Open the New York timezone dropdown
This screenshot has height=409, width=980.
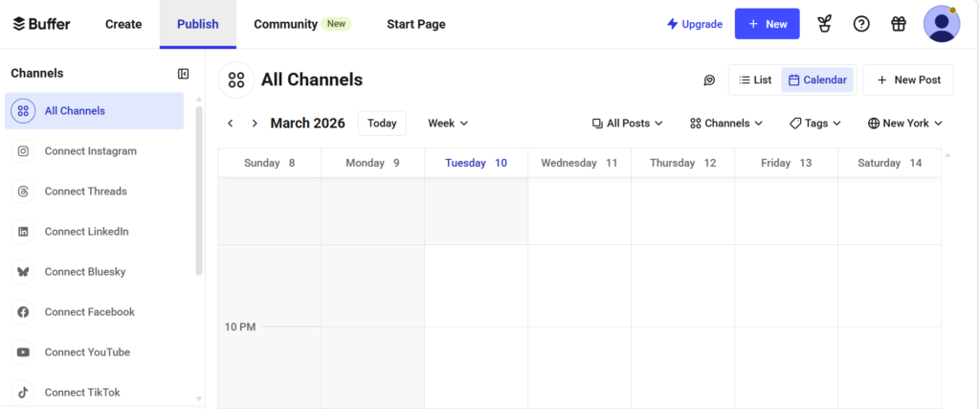(905, 124)
